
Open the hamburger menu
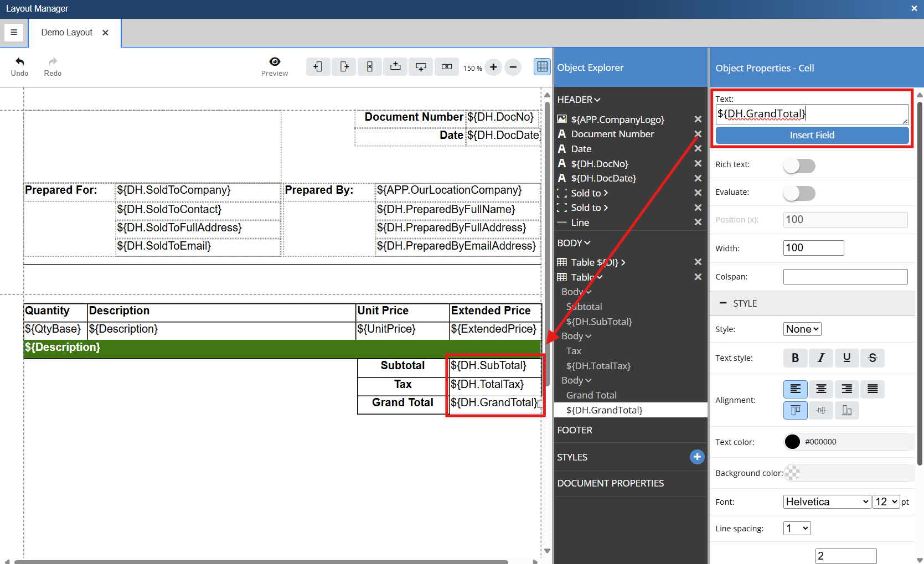tap(14, 33)
